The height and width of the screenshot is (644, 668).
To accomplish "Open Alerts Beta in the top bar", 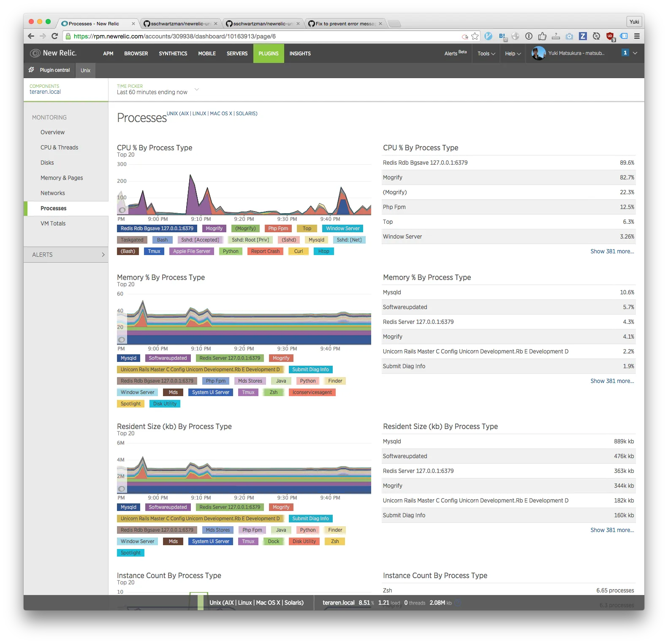I will coord(455,53).
